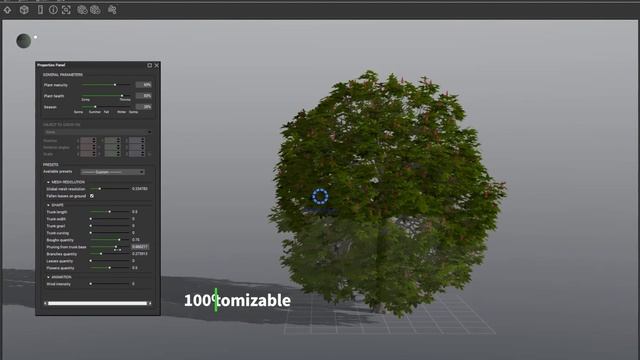Click the Branches quantity value
Screen dimensions: 640x360
pos(140,254)
